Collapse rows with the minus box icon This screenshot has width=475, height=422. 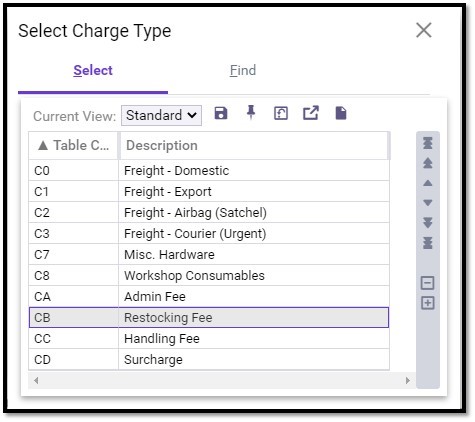pos(428,283)
